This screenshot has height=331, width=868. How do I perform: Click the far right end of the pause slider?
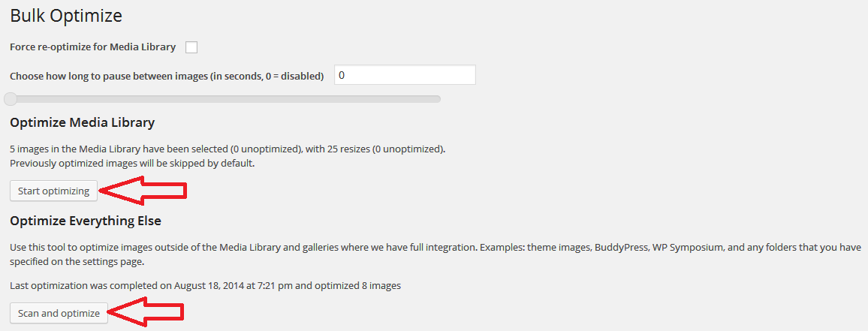click(x=437, y=99)
